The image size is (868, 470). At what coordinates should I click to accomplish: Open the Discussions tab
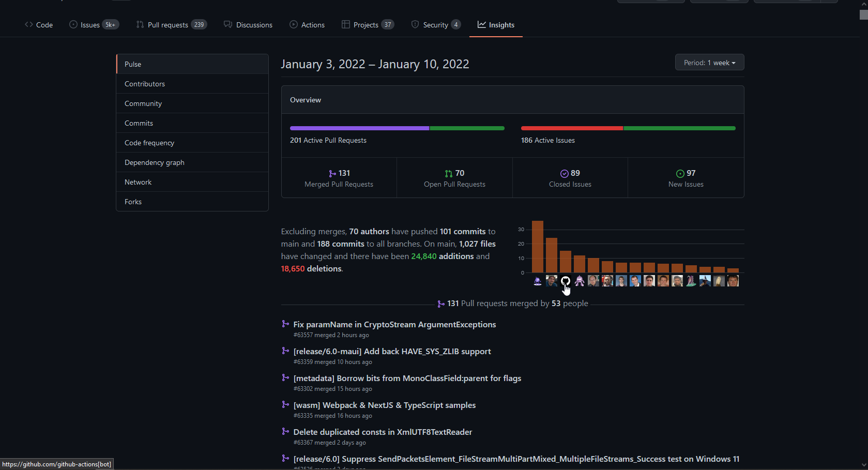tap(248, 25)
